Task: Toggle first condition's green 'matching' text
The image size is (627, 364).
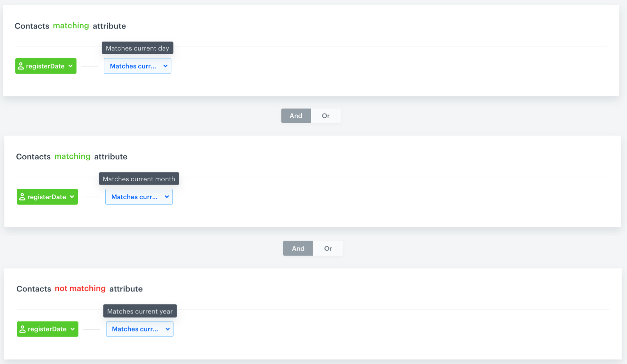Action: pyautogui.click(x=71, y=26)
